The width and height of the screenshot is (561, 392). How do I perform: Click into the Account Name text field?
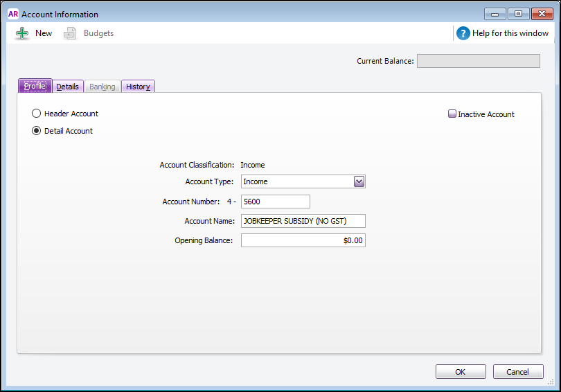303,221
